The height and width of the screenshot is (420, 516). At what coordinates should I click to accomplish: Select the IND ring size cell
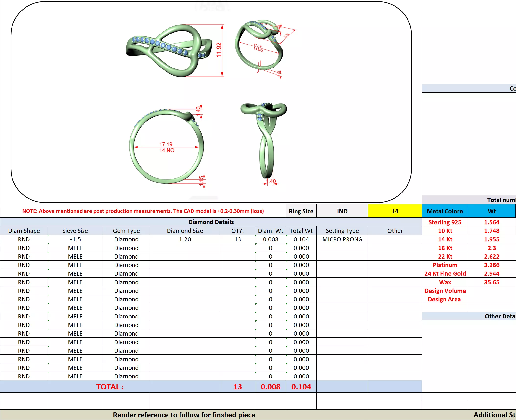342,211
